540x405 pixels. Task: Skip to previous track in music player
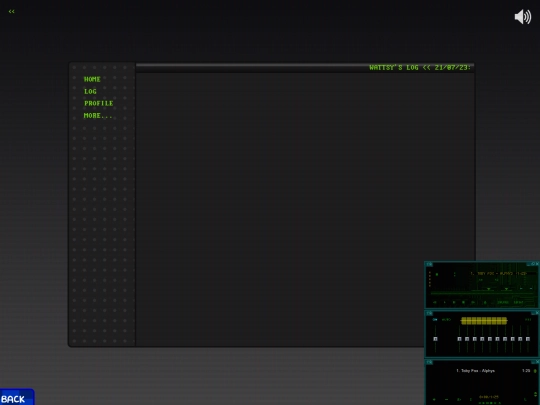435,302
